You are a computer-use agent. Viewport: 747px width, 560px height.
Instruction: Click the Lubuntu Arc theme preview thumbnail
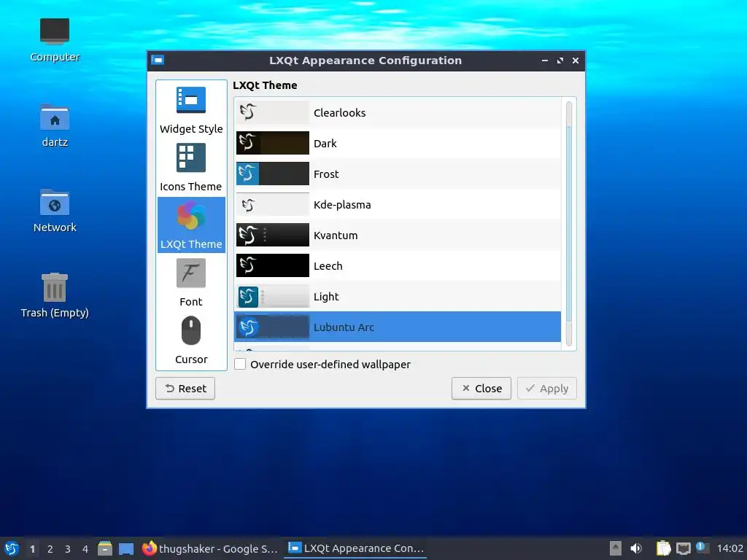[273, 327]
